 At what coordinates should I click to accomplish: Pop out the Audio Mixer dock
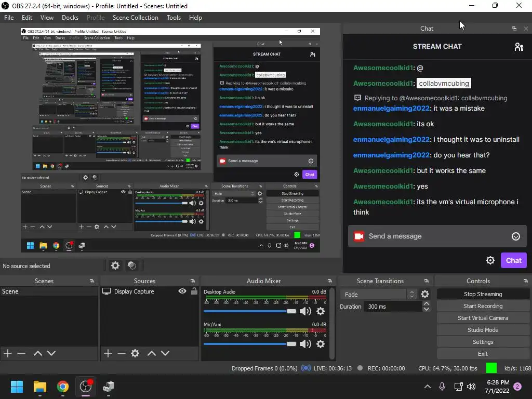(x=329, y=281)
